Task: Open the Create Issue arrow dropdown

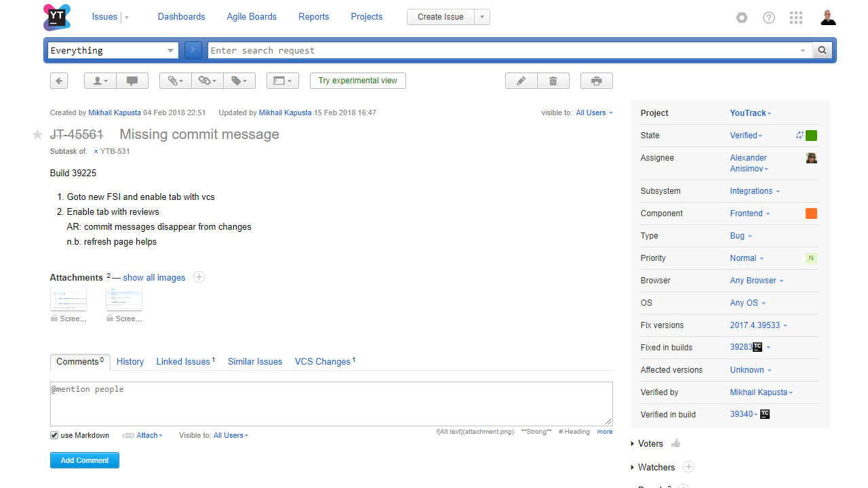Action: pyautogui.click(x=481, y=17)
